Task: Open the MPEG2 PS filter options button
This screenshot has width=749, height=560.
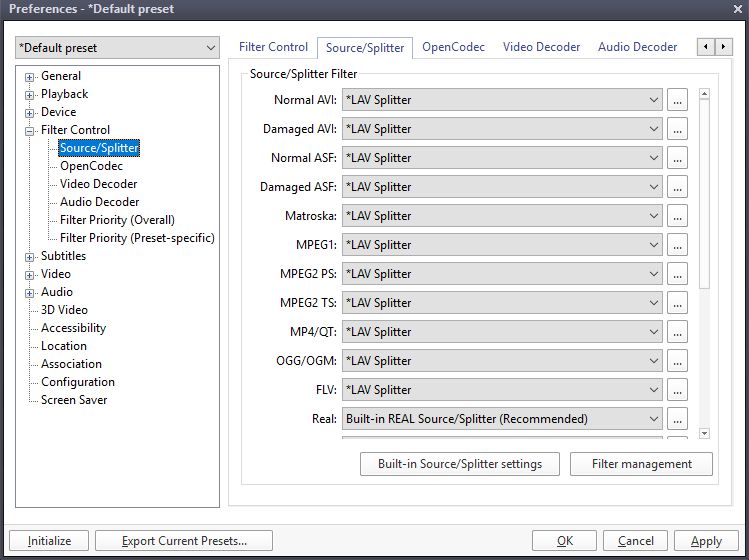Action: pyautogui.click(x=677, y=274)
